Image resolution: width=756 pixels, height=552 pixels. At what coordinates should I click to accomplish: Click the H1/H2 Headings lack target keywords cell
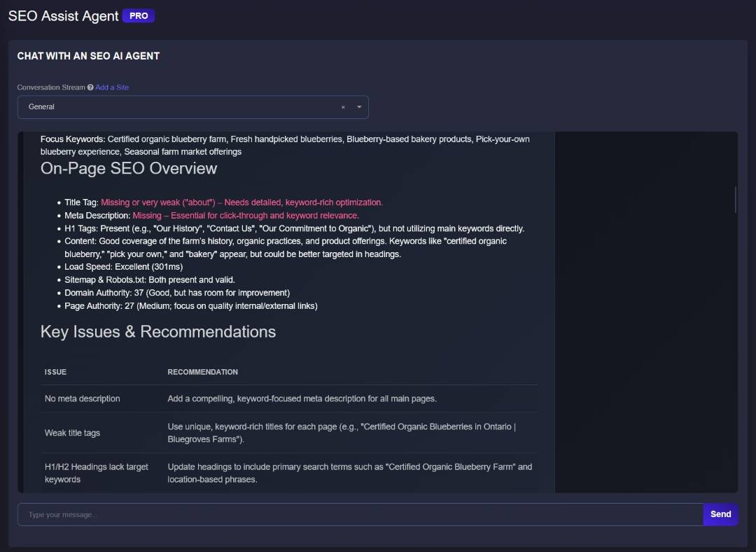tap(97, 474)
